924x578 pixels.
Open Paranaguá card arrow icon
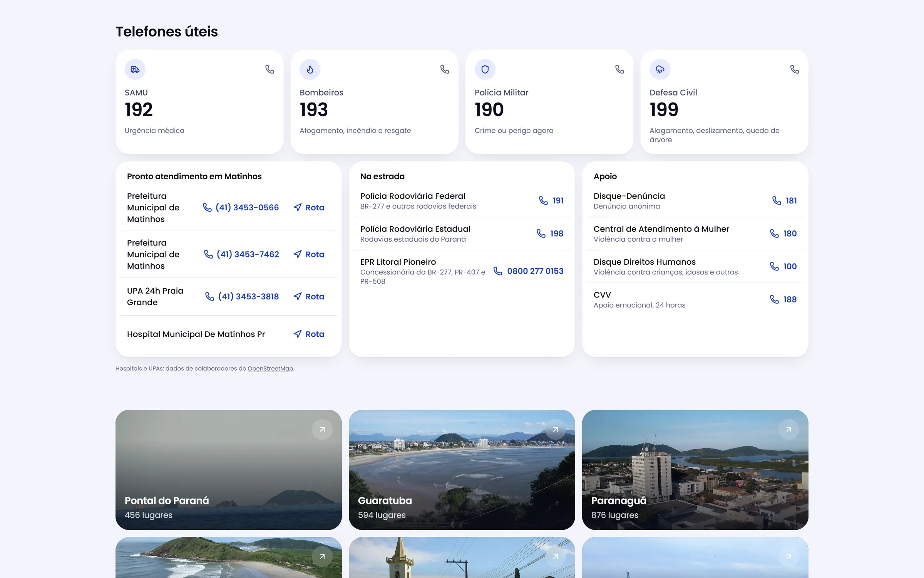pos(789,429)
